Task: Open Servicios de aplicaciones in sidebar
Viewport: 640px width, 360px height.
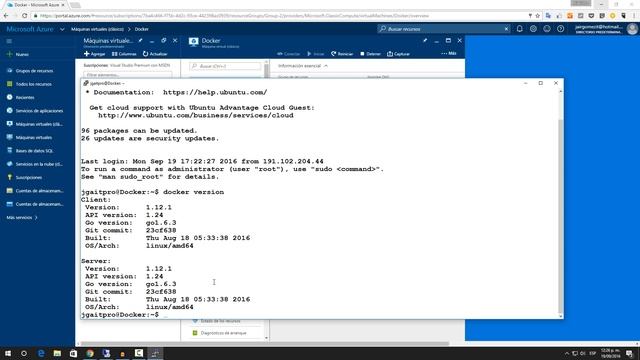Action: point(35,111)
